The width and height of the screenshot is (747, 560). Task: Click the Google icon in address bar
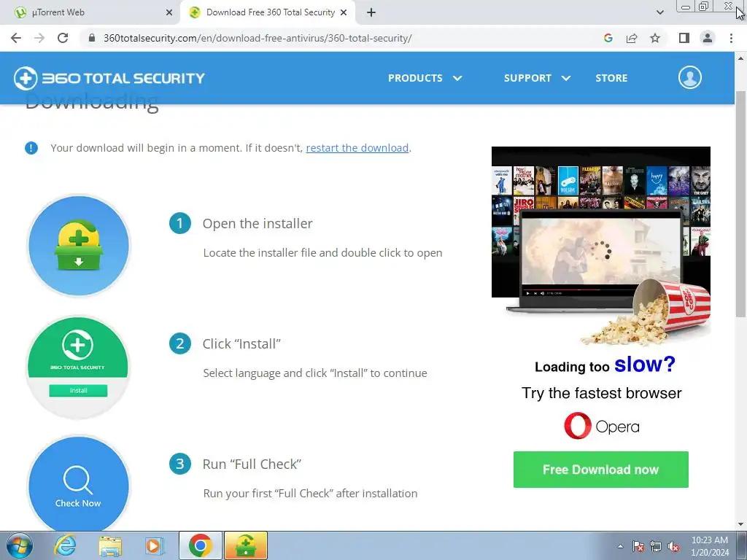(x=608, y=38)
